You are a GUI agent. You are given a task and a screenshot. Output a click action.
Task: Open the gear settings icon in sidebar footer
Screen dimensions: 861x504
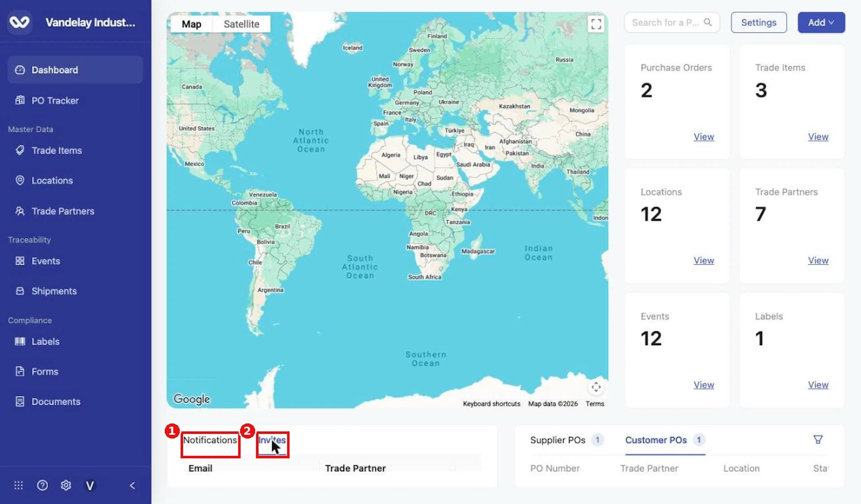click(66, 485)
